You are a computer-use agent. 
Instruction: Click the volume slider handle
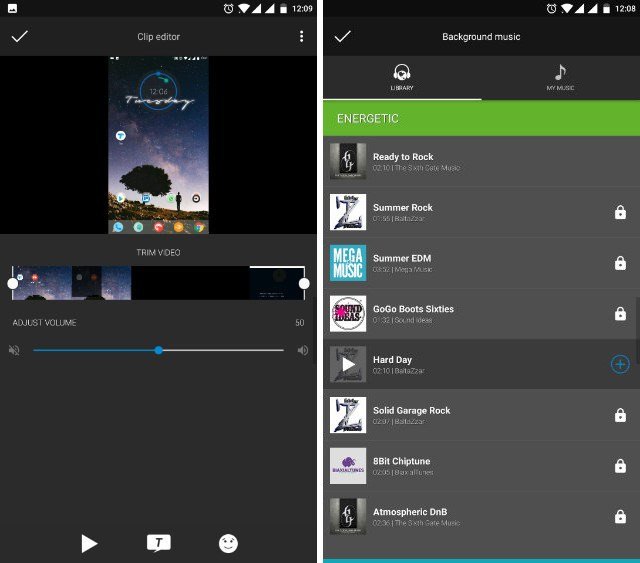click(159, 350)
